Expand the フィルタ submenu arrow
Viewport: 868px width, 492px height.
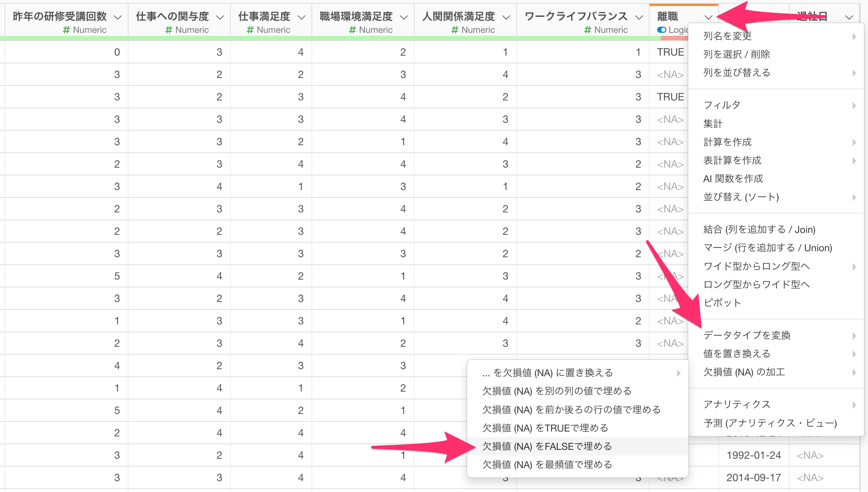pos(854,105)
